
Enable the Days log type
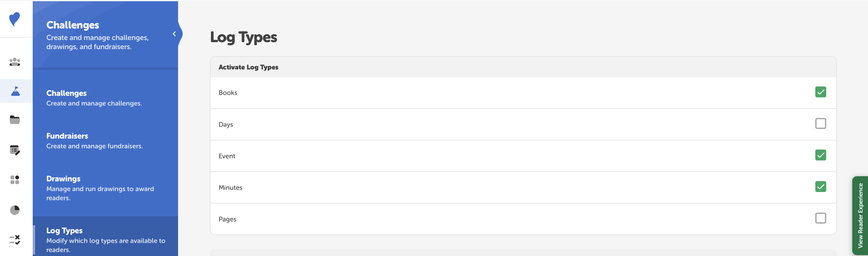click(x=821, y=123)
